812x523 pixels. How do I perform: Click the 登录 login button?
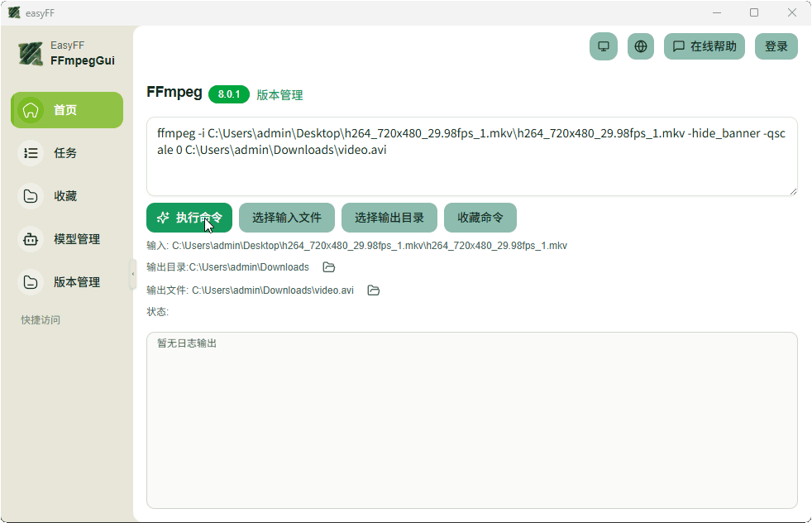point(776,46)
